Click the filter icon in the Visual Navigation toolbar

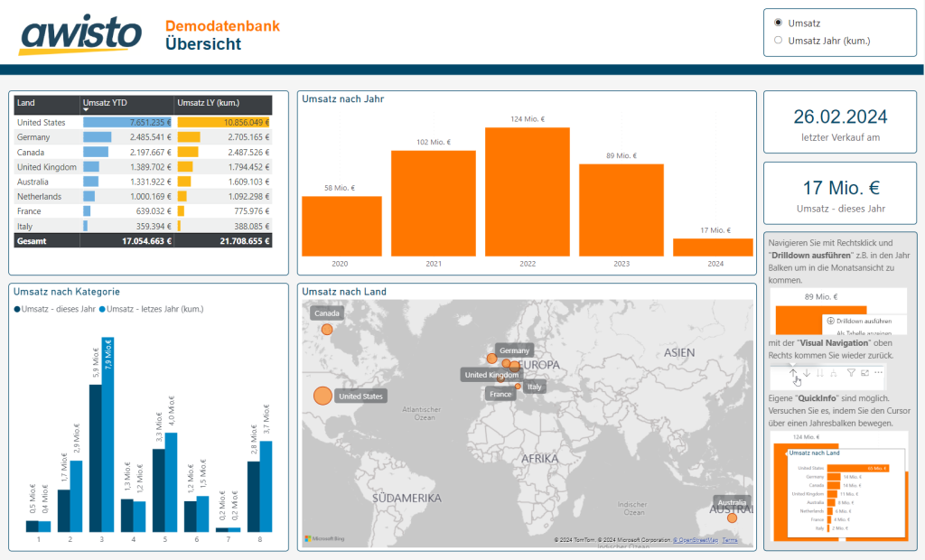851,372
